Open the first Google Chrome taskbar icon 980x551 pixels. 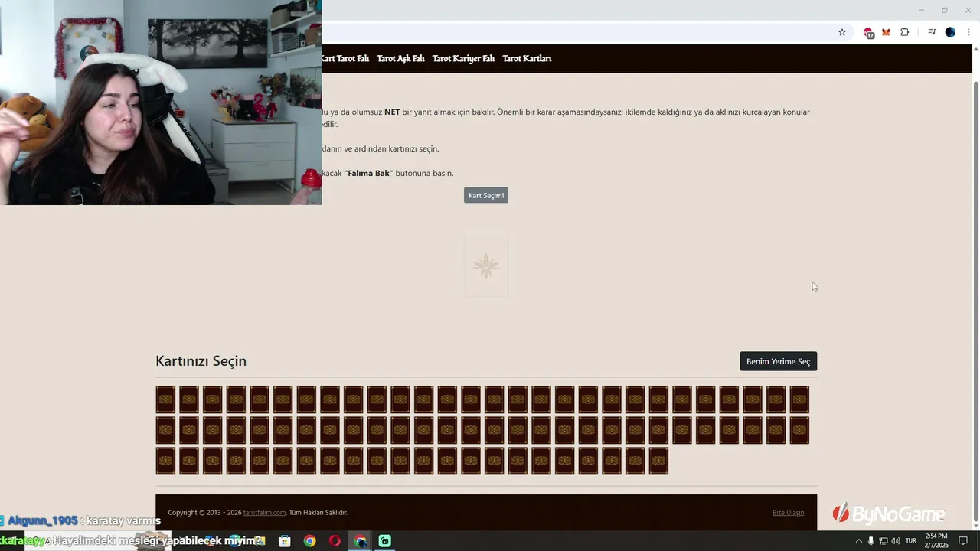click(x=309, y=541)
